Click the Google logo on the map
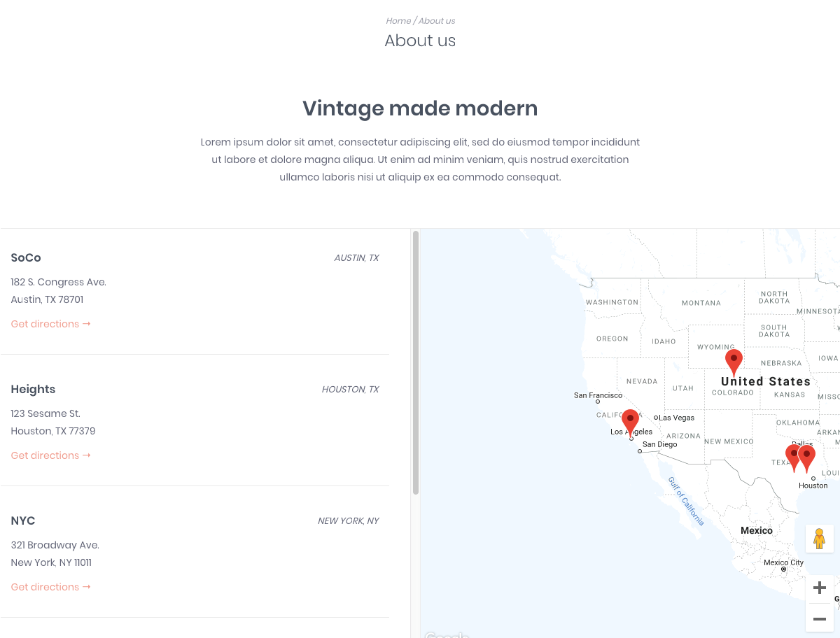 446,635
